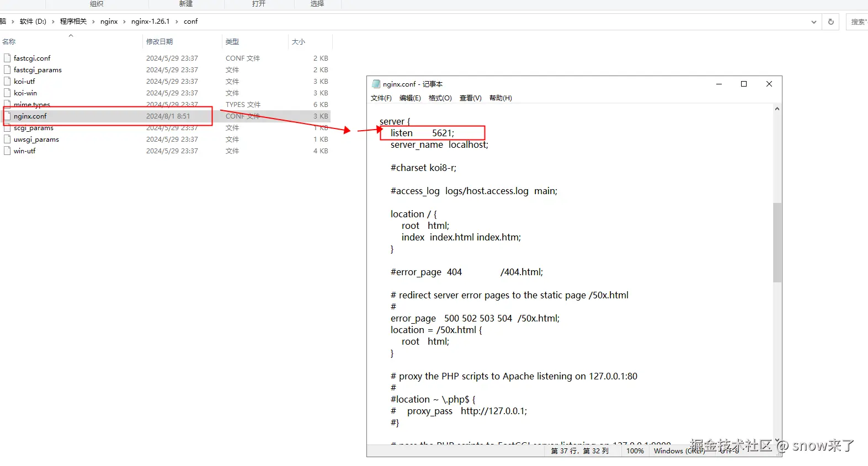Click the Notepad vertical scrollbar thumb
This screenshot has width=868, height=466.
coord(777,243)
